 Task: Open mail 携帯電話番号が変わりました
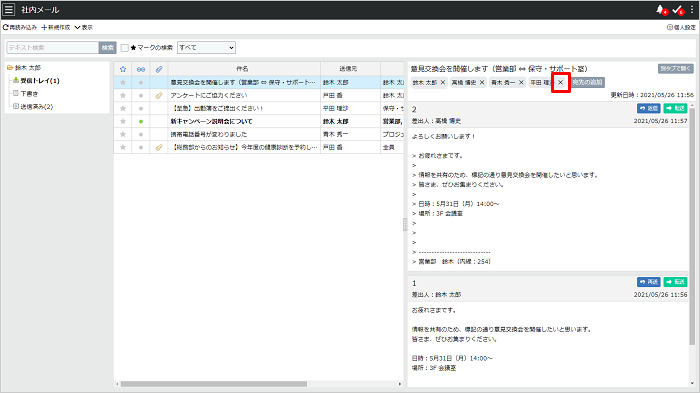click(208, 134)
